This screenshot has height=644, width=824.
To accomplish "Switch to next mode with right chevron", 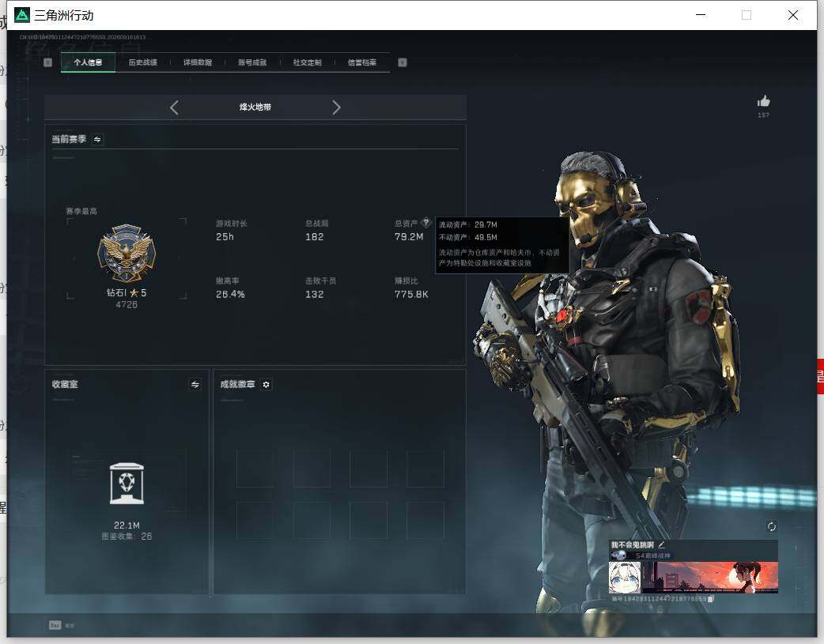I will 336,107.
